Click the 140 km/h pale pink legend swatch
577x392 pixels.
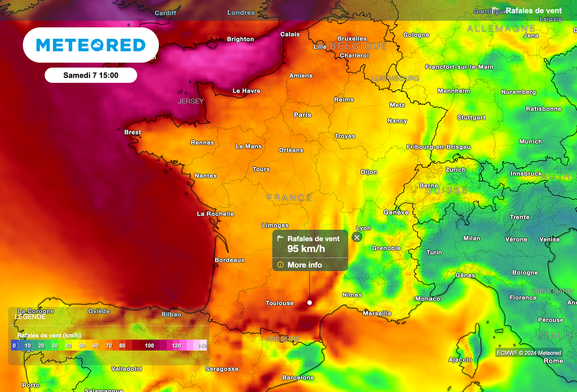(202, 346)
